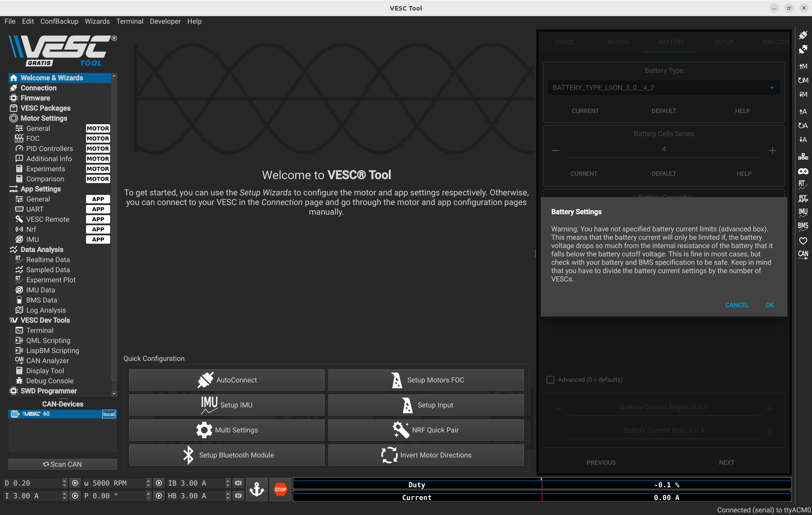Hit the red STOP button

pyautogui.click(x=280, y=489)
